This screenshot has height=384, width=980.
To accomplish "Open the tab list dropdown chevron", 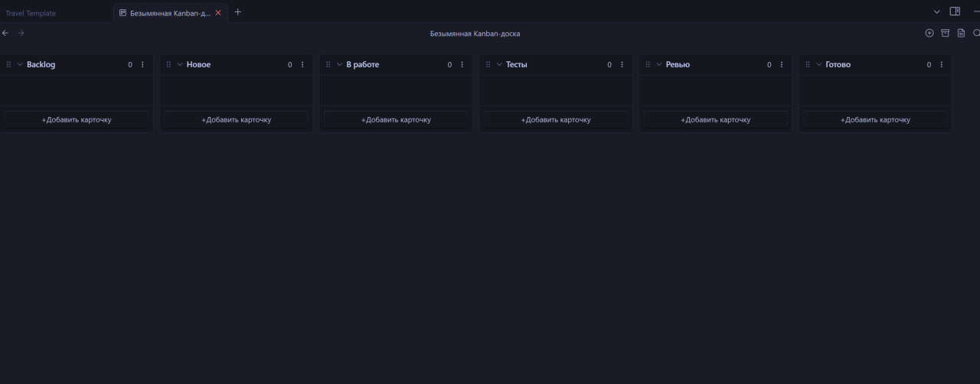I will click(936, 12).
